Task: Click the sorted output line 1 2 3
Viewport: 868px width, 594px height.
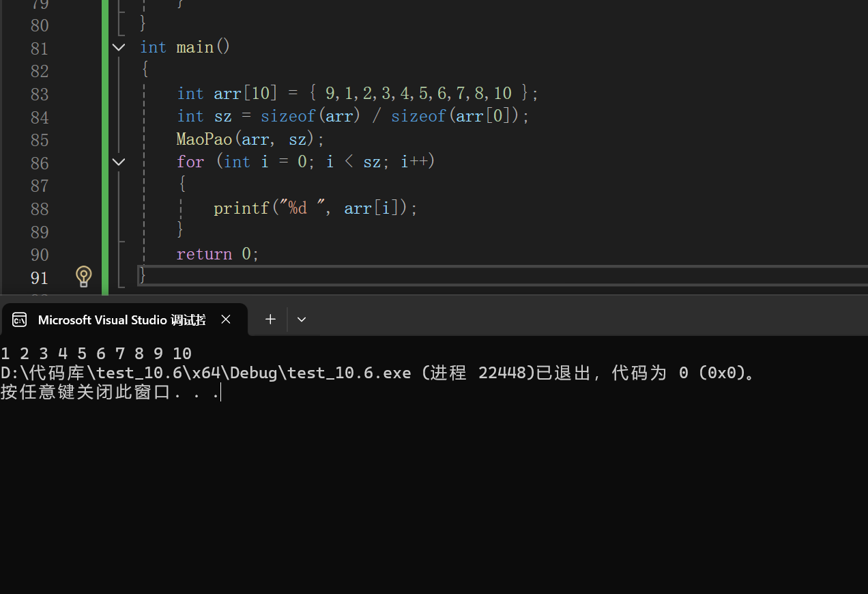Action: 96,353
